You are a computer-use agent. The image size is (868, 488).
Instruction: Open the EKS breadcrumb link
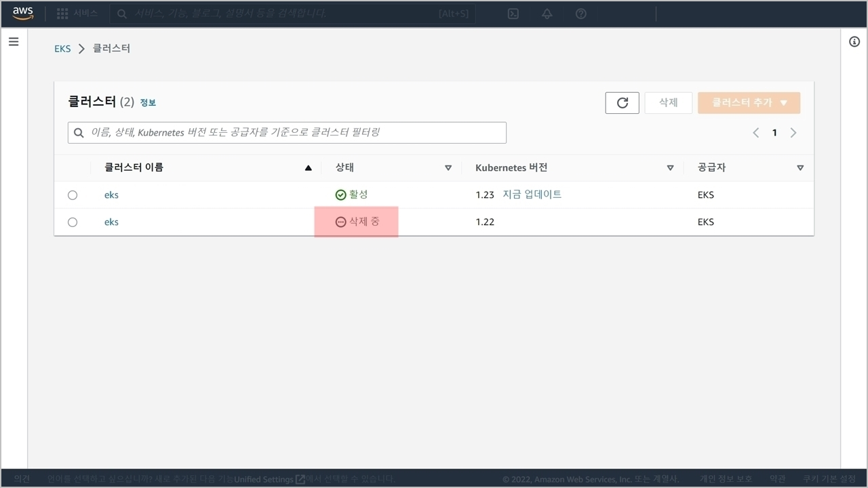pyautogui.click(x=62, y=49)
